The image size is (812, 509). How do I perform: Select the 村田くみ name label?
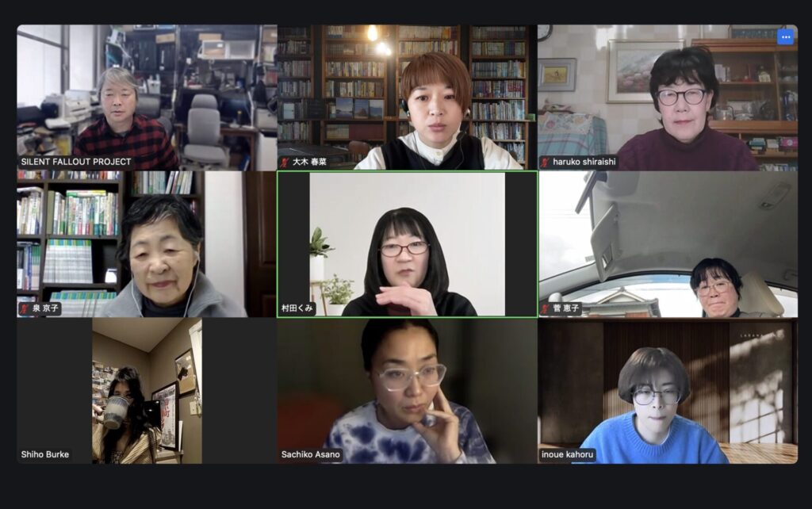[x=297, y=308]
